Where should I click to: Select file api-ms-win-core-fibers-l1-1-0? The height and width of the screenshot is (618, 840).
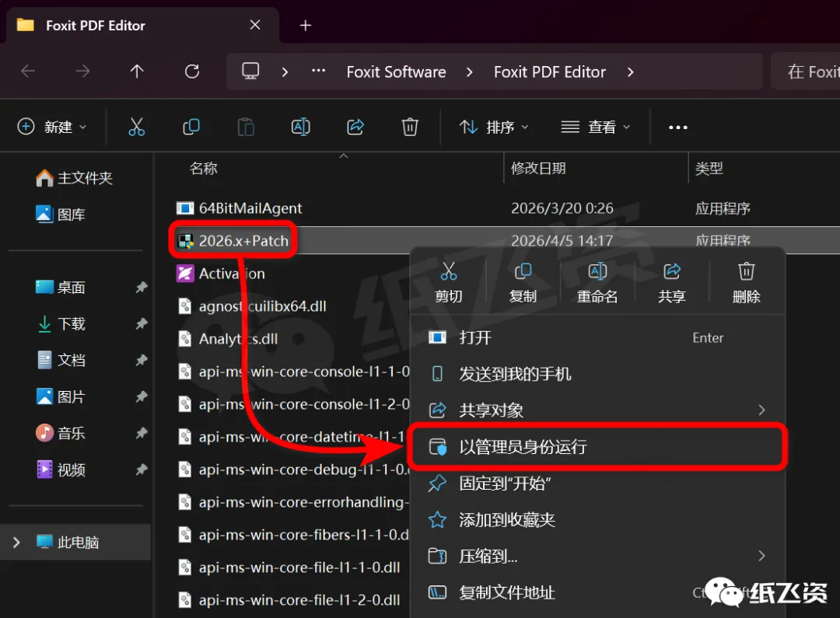pyautogui.click(x=293, y=535)
